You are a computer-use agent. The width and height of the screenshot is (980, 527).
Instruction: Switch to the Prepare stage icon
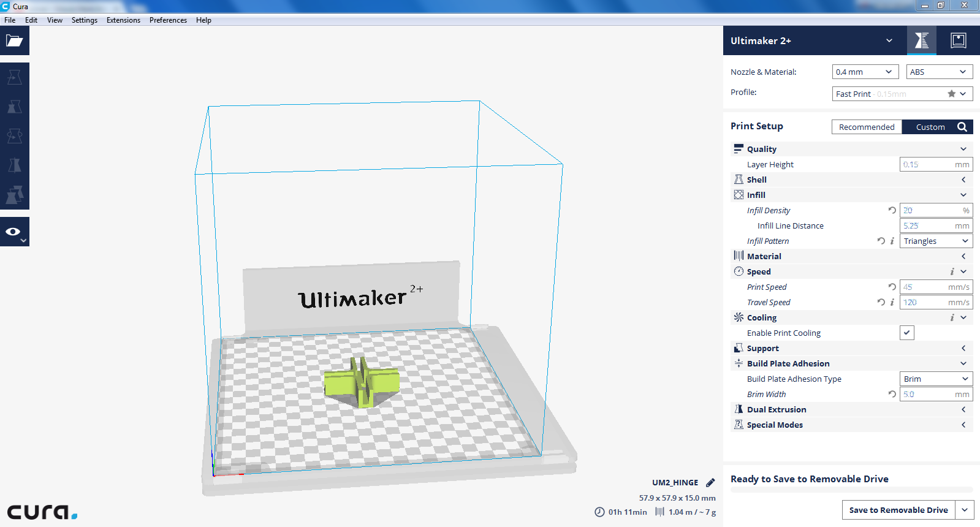[x=922, y=40]
